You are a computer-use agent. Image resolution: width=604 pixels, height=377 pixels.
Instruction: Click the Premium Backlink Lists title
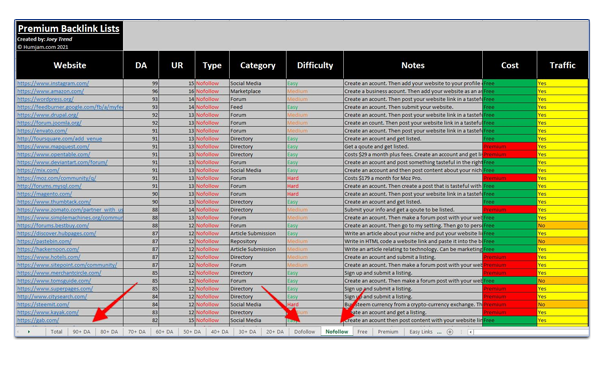[x=69, y=28]
